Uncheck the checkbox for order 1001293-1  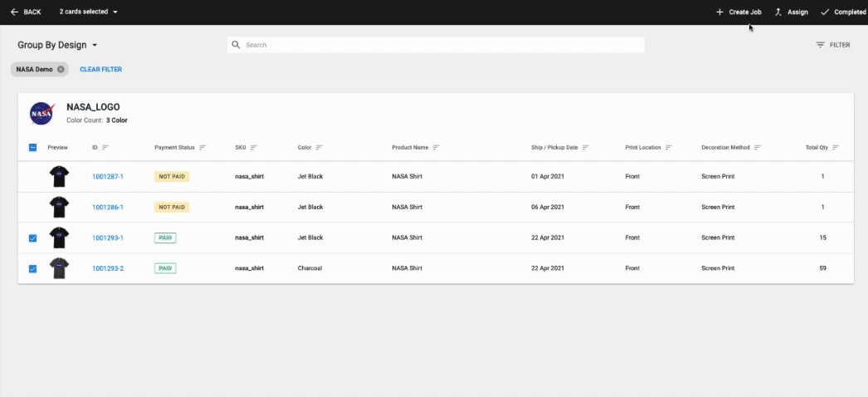[x=32, y=238]
